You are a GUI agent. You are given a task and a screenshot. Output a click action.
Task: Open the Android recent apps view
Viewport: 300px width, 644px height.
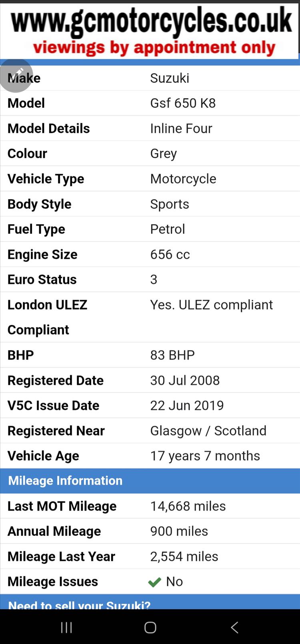66,628
